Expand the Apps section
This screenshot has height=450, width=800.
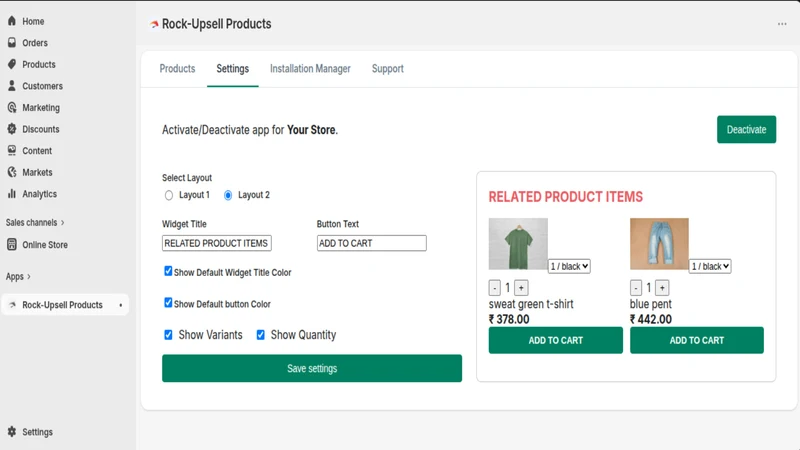(x=18, y=277)
